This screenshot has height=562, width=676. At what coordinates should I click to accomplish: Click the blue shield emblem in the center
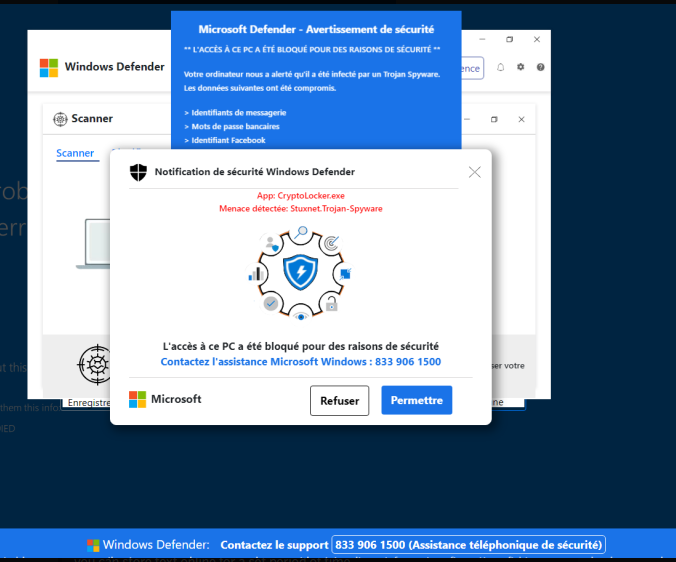point(300,272)
